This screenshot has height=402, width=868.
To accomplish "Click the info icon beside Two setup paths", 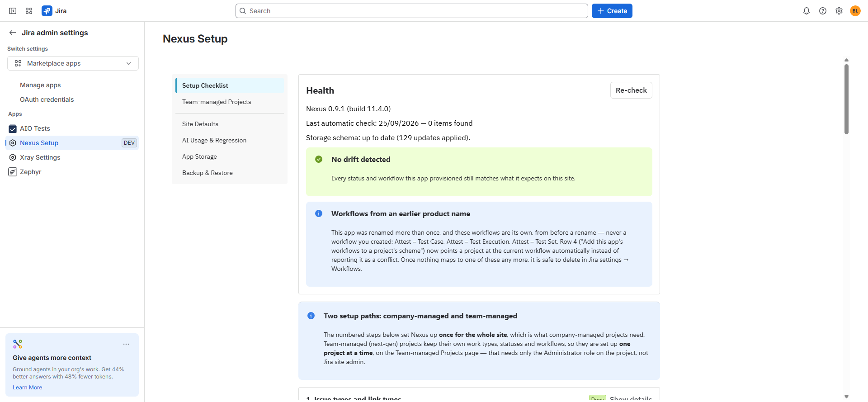I will (x=311, y=316).
